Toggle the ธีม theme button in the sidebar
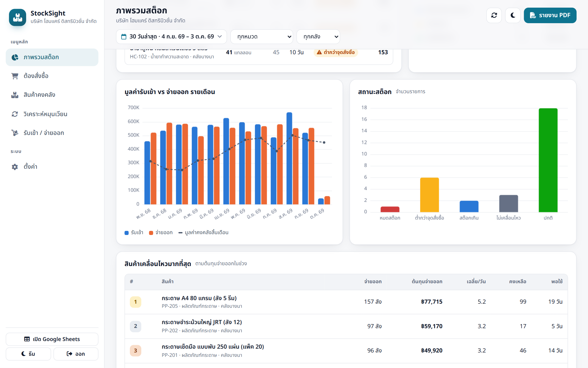The width and height of the screenshot is (588, 368). 28,354
